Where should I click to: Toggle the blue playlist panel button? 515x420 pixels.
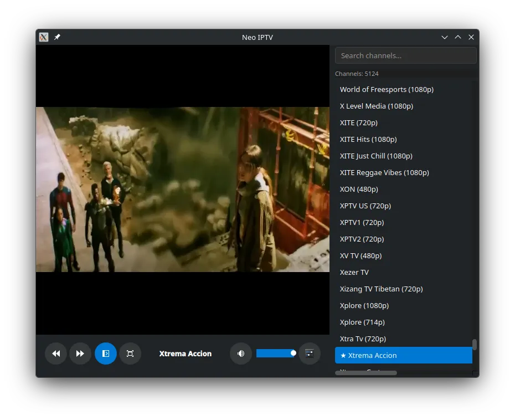pos(106,353)
